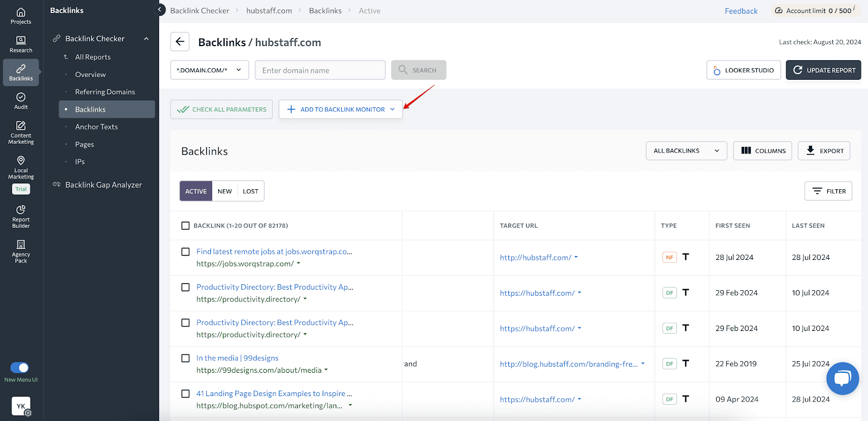Screen dimensions: 868x421
Task: Click the Feedback link
Action: point(741,11)
